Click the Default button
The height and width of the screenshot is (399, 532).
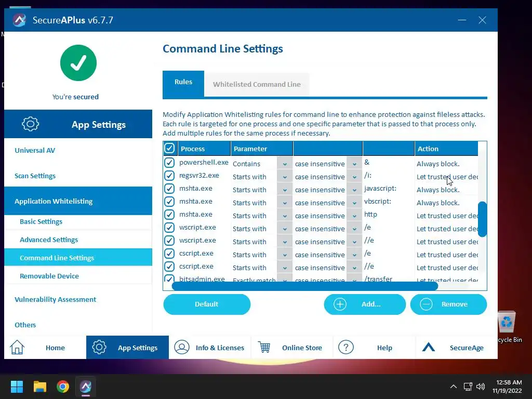(x=207, y=304)
